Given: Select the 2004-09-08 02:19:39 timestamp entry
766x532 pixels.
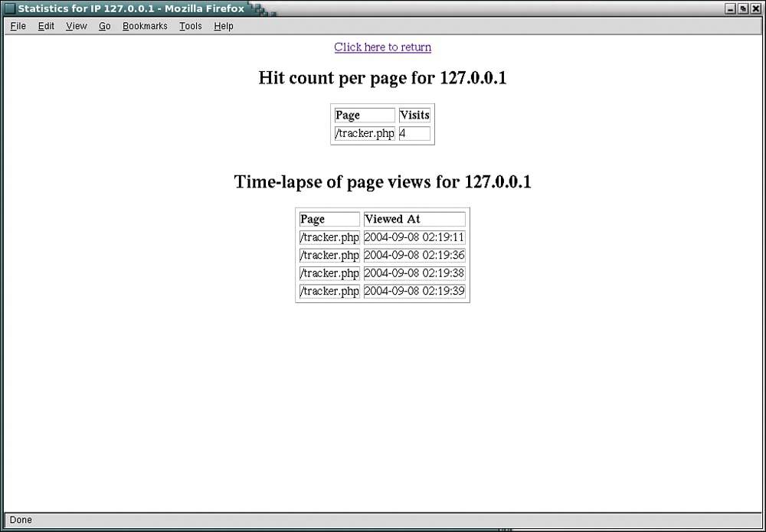Looking at the screenshot, I should click(414, 291).
